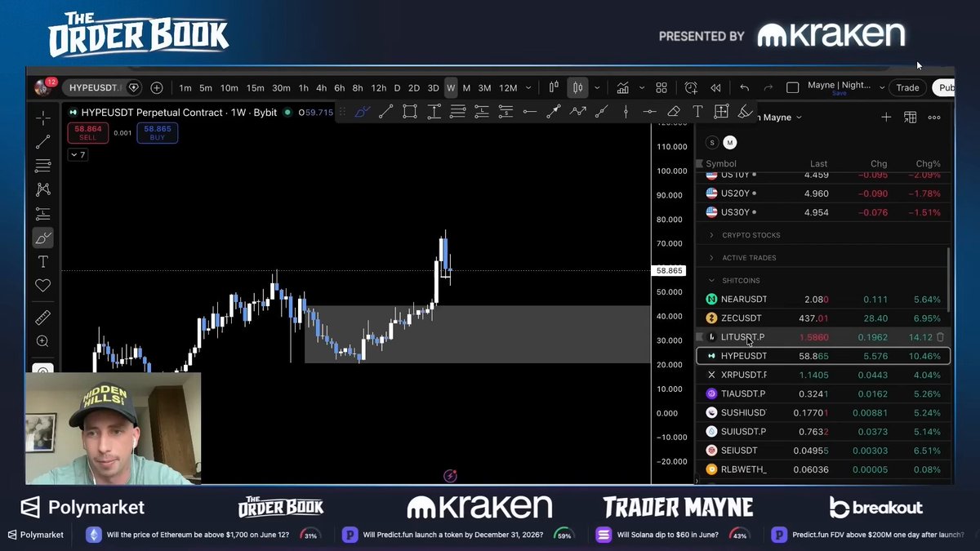Open the pattern tools in left sidebar
The image size is (980, 551).
coord(43,189)
